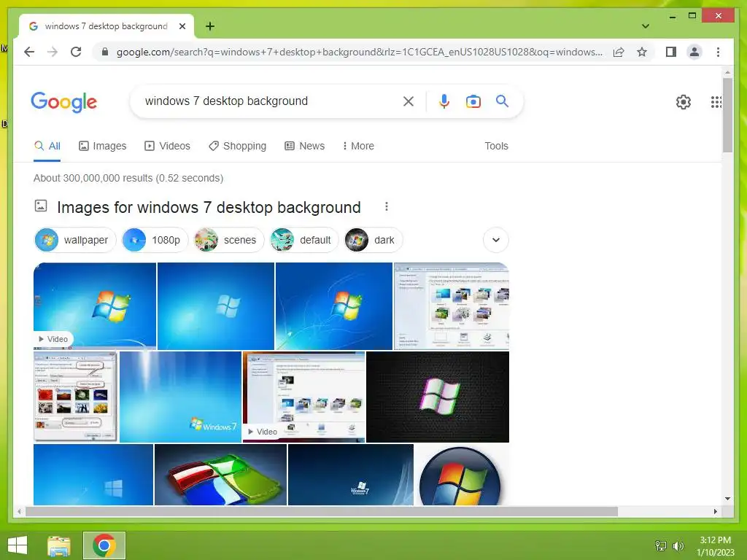Switch to the News tab
Image resolution: width=747 pixels, height=560 pixels.
(x=304, y=146)
